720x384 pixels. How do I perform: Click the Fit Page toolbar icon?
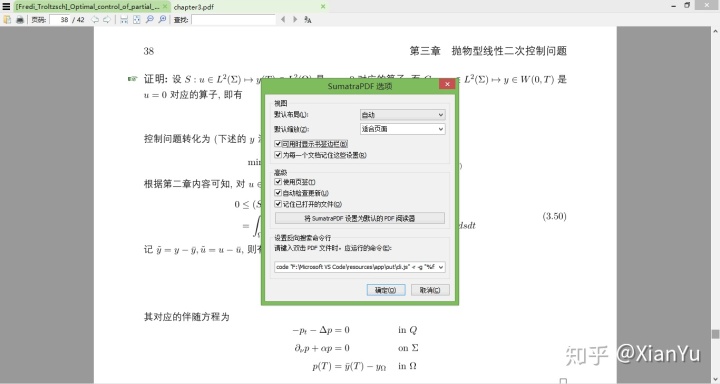click(x=136, y=20)
